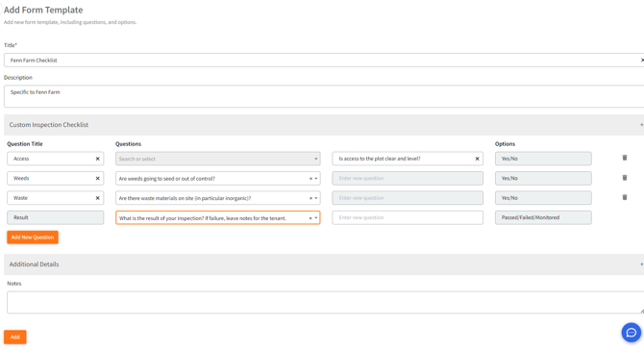The image size is (644, 349).
Task: Open the chat support bubble
Action: pos(632,332)
